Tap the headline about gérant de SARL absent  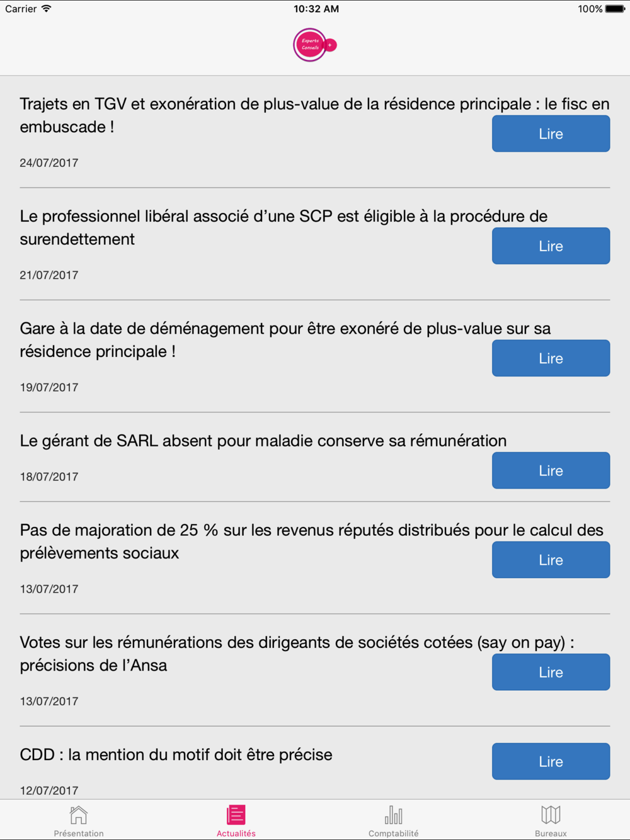[x=263, y=441]
